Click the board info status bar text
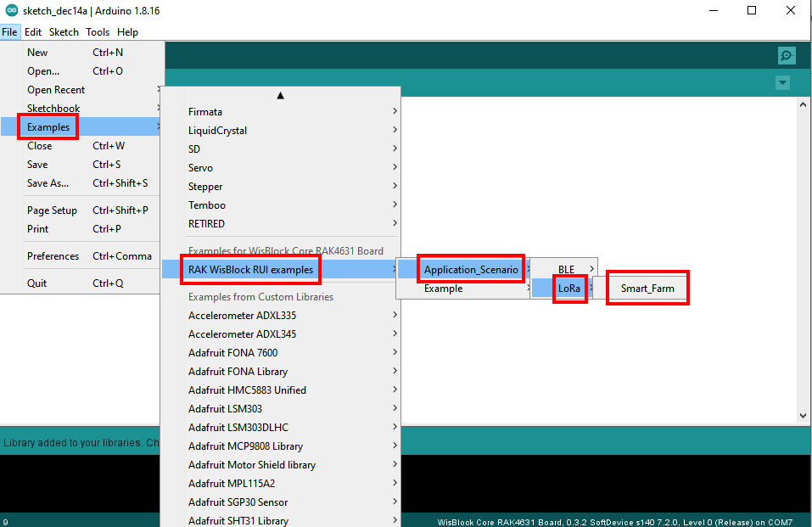This screenshot has width=812, height=527. click(x=614, y=522)
